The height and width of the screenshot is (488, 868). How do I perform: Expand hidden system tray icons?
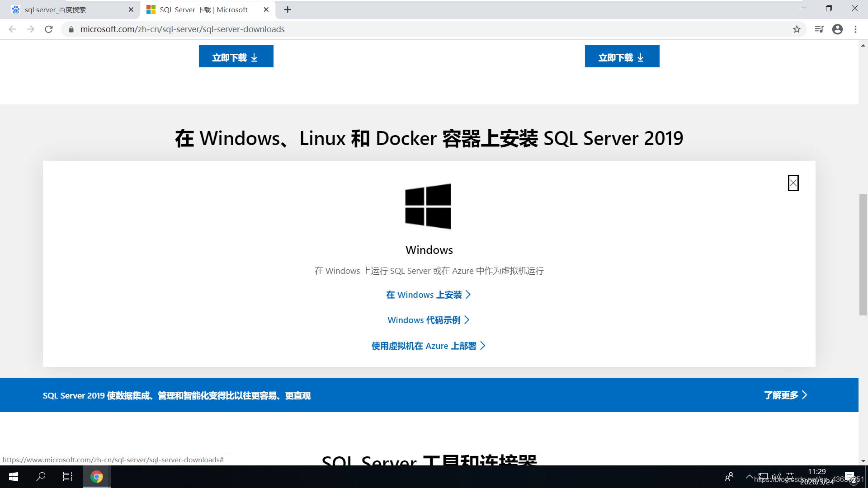click(749, 477)
